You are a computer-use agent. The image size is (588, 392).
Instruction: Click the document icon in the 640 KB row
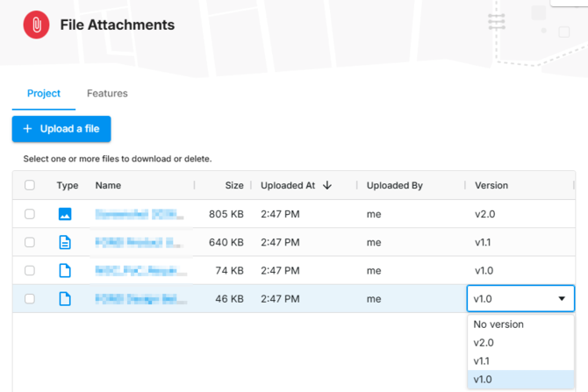click(x=65, y=242)
